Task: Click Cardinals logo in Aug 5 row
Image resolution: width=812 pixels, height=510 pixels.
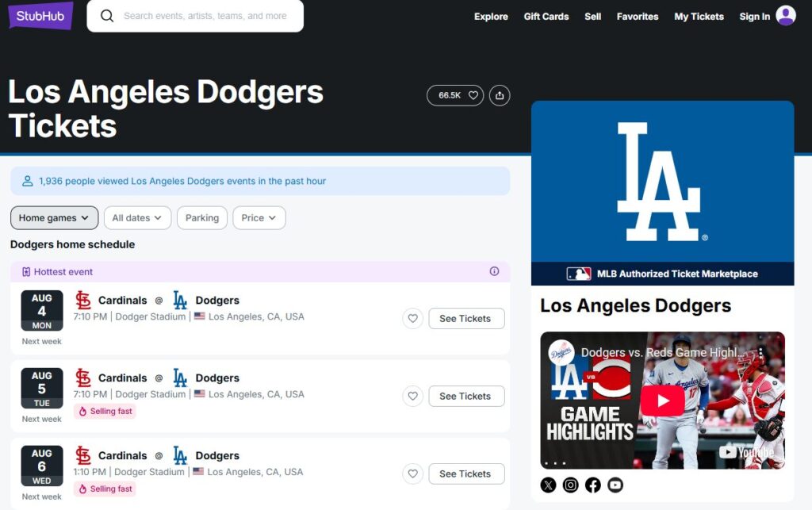Action: click(82, 378)
